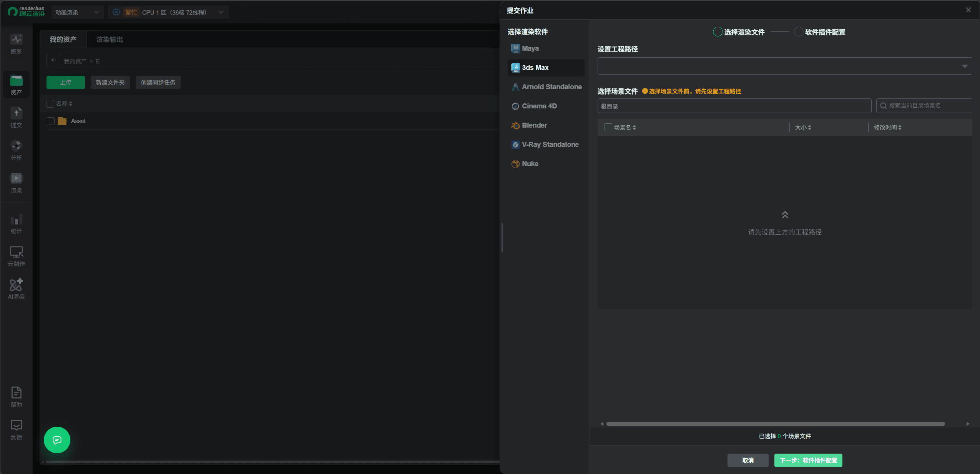Open the green chat support bubble
The image size is (980, 474).
[57, 440]
